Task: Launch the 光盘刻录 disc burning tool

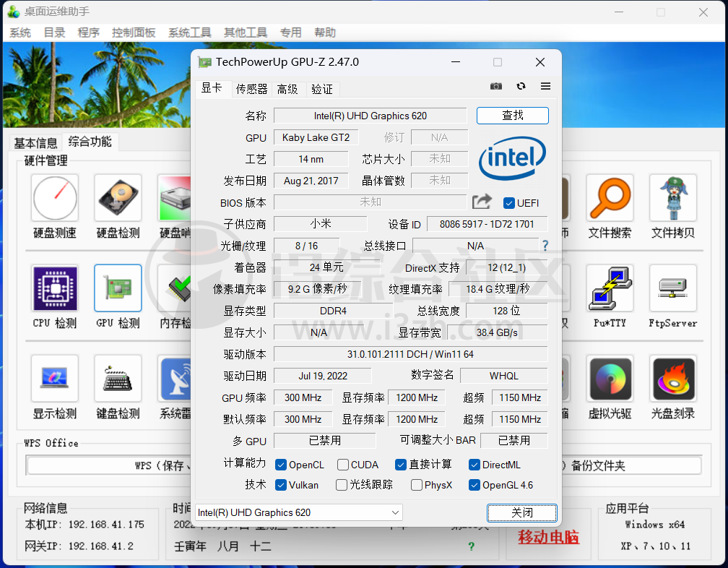Action: click(673, 379)
